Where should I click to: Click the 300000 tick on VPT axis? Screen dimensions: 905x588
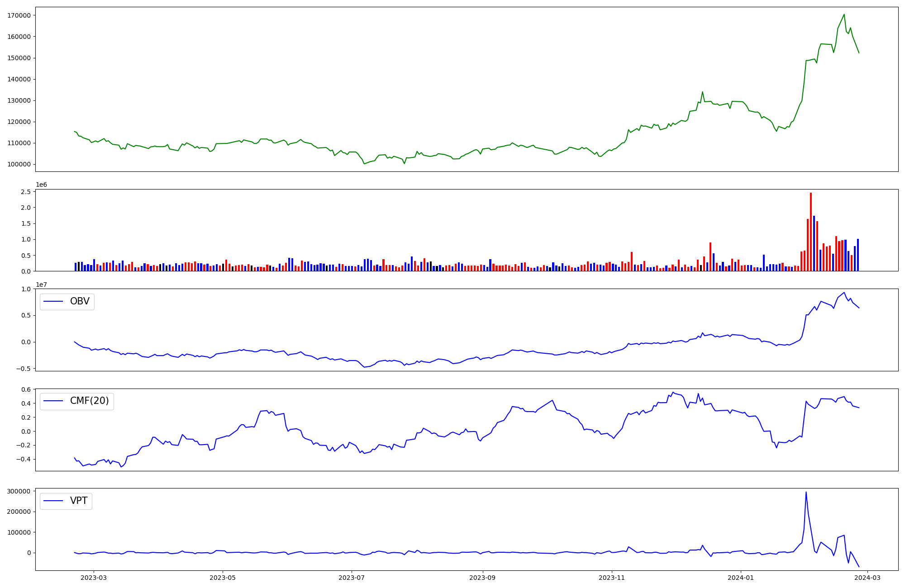coord(19,491)
